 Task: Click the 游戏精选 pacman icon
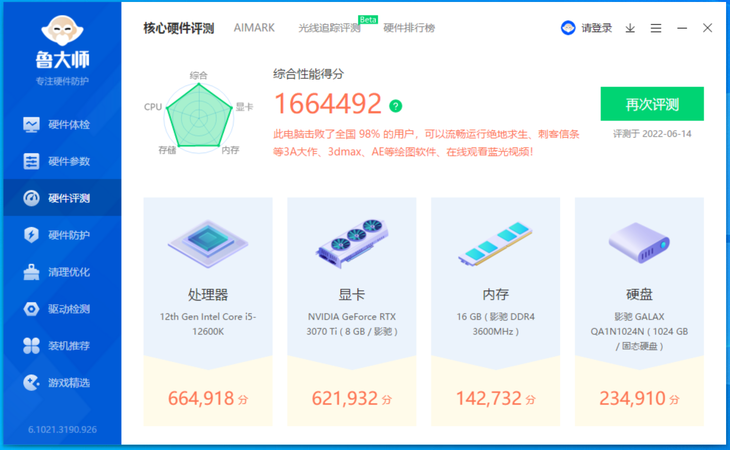[31, 383]
